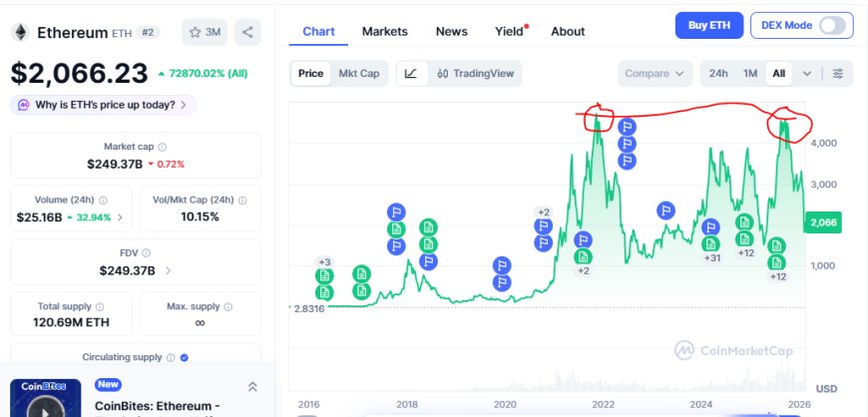Collapse the CoinBites panel chevron
The image size is (868, 417).
[252, 387]
